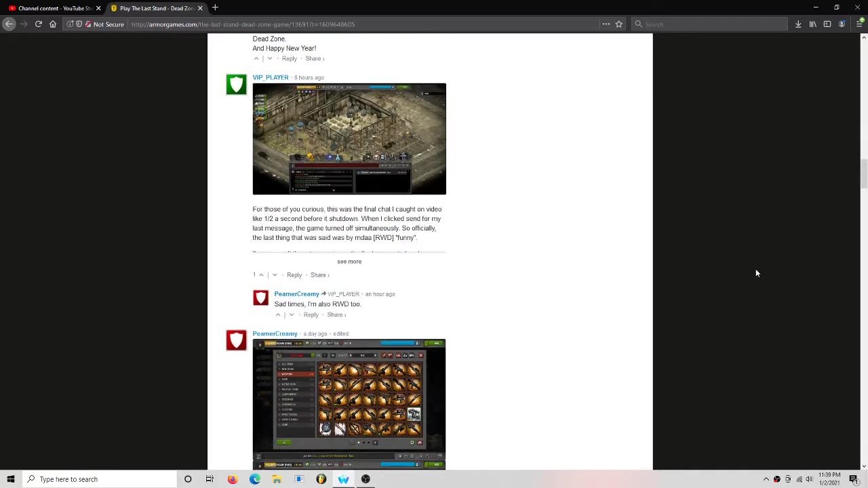Enlarge PeamerCreamy's inventory screenshot
The image size is (868, 488).
click(349, 404)
